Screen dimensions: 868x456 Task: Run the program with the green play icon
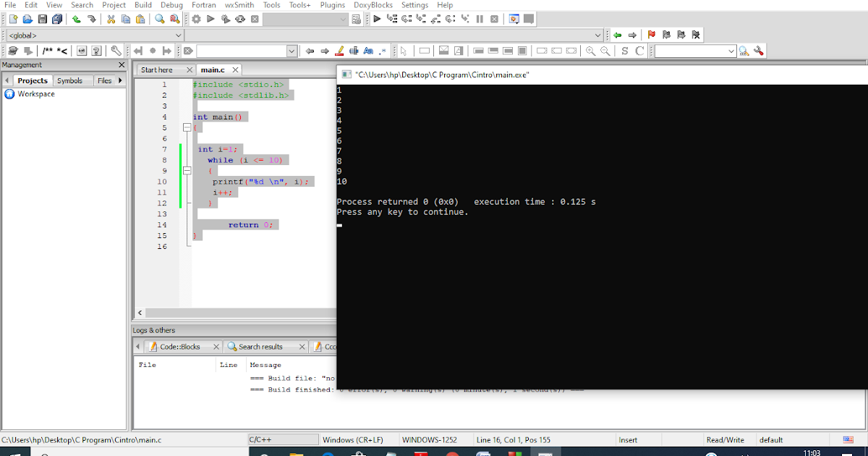[x=210, y=19]
